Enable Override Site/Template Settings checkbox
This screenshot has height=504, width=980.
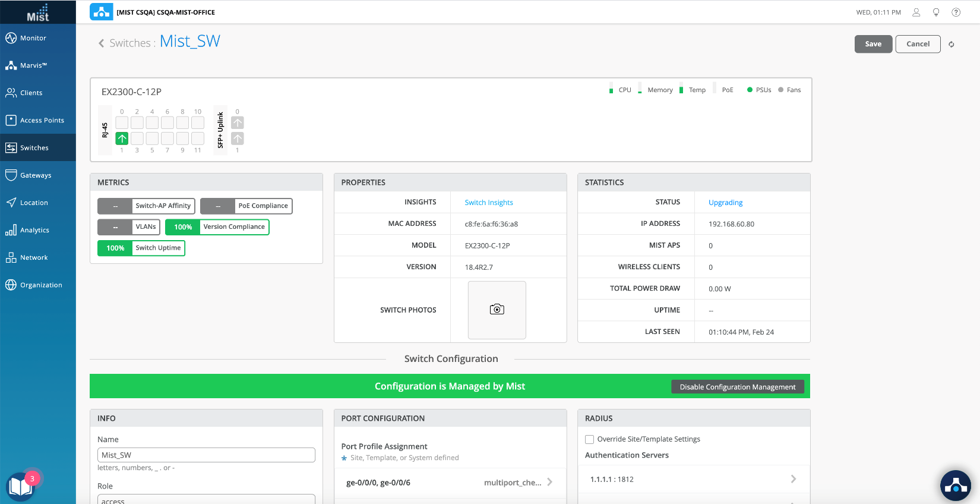(590, 439)
